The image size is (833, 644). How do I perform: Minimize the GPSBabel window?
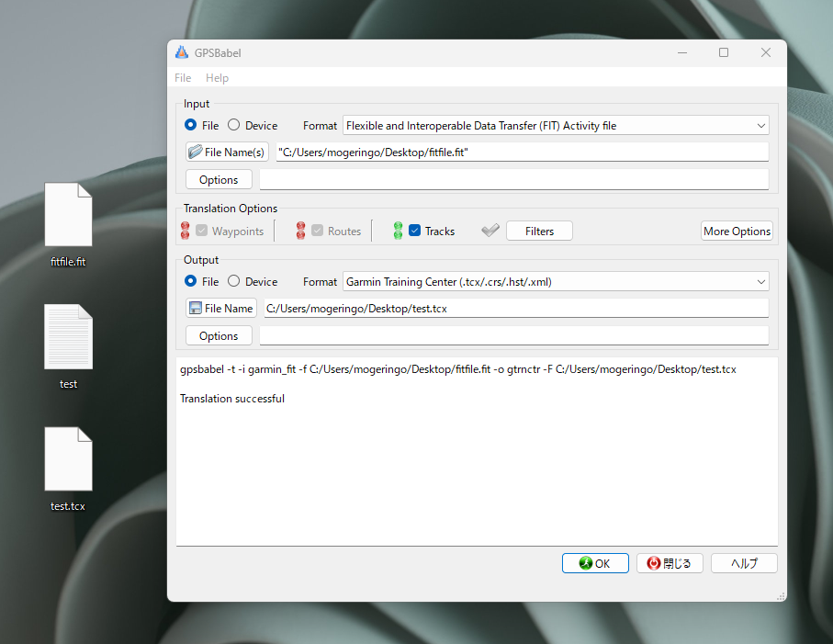(682, 52)
